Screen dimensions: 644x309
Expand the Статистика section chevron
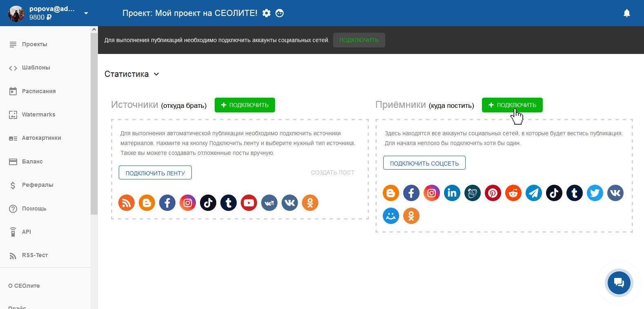click(156, 74)
